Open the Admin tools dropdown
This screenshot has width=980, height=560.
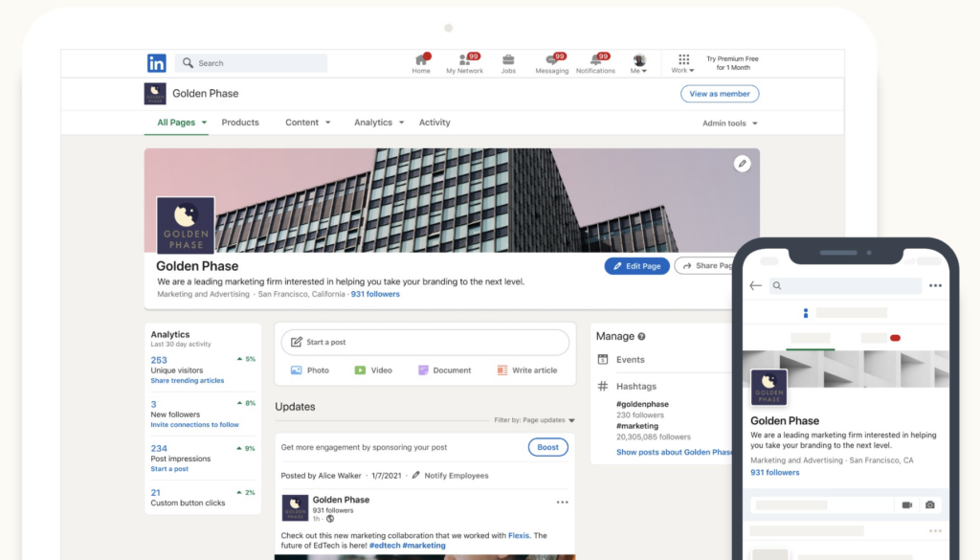coord(729,123)
